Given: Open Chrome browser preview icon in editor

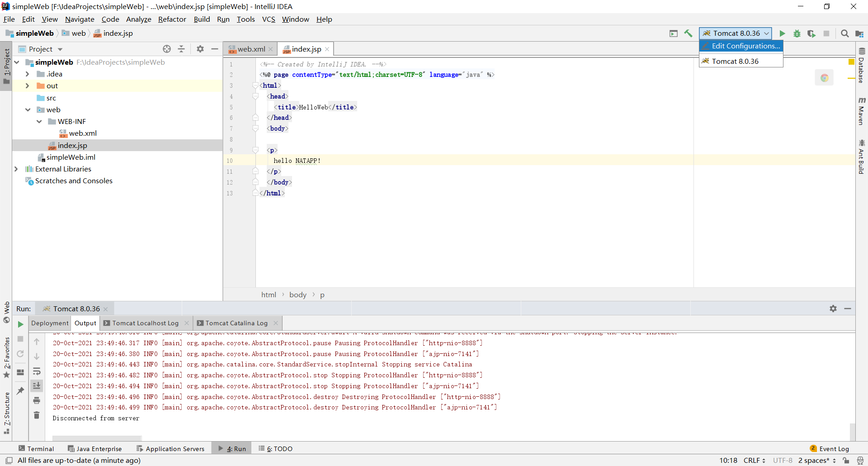Looking at the screenshot, I should click(824, 78).
